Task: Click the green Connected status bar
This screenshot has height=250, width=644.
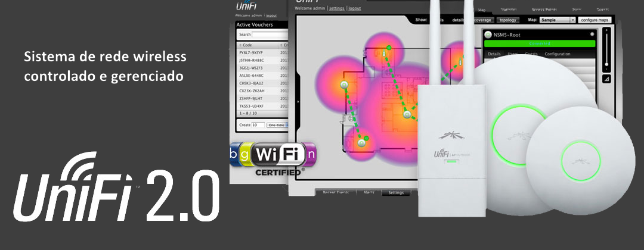Action: [x=540, y=43]
